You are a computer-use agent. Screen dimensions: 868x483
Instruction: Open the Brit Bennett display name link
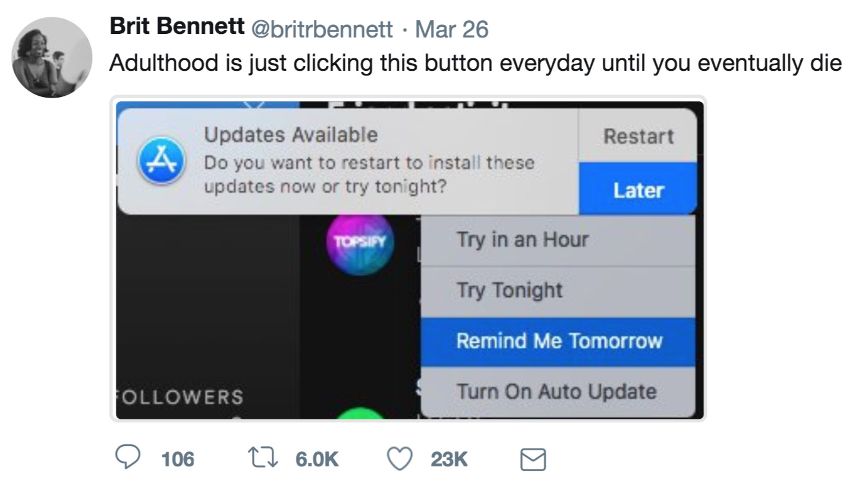point(177,27)
